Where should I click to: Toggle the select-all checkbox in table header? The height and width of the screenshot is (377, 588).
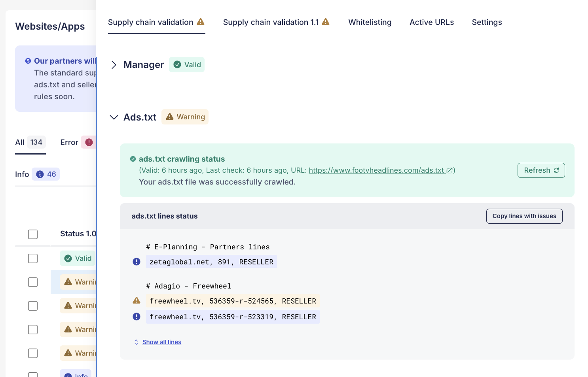click(33, 234)
